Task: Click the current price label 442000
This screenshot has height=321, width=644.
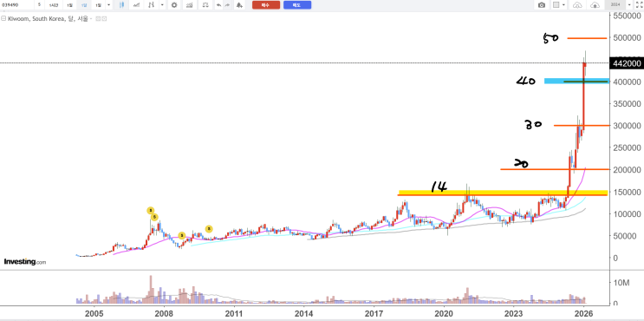Action: [627, 63]
